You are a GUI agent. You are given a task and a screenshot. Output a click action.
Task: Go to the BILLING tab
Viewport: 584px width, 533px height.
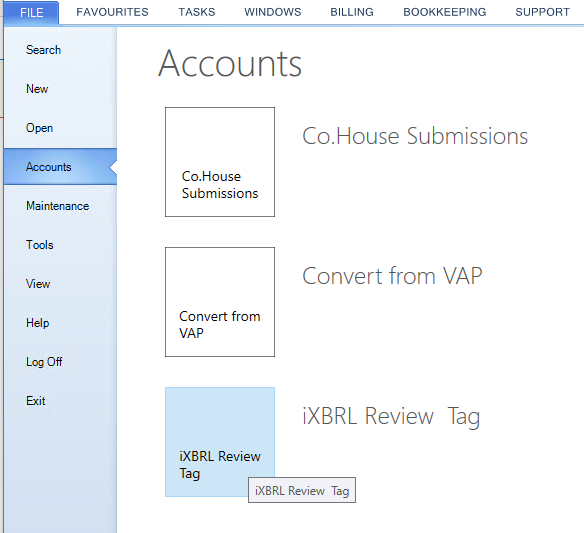pos(352,12)
